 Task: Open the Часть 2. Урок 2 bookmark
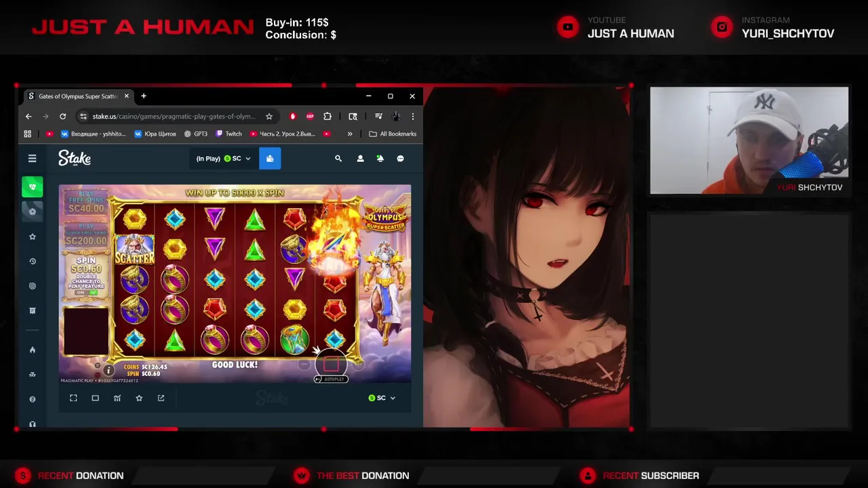(x=283, y=134)
